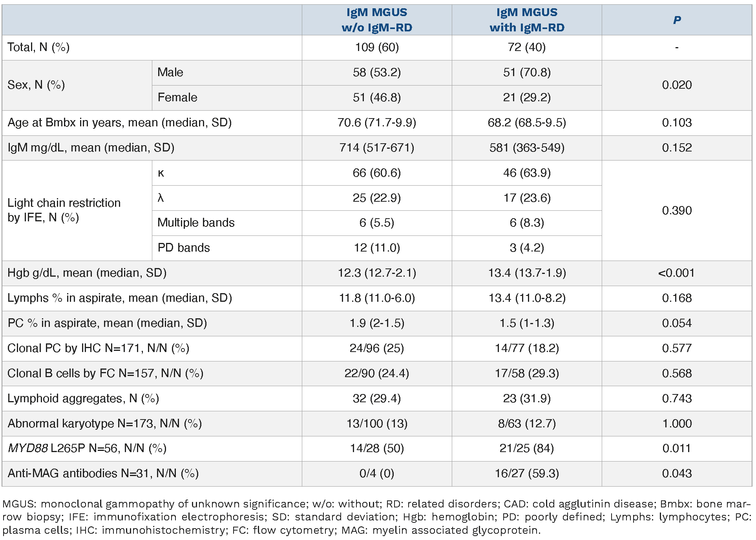Select the cell reading 24/96 (25)
The width and height of the screenshot is (756, 540).
tap(377, 348)
